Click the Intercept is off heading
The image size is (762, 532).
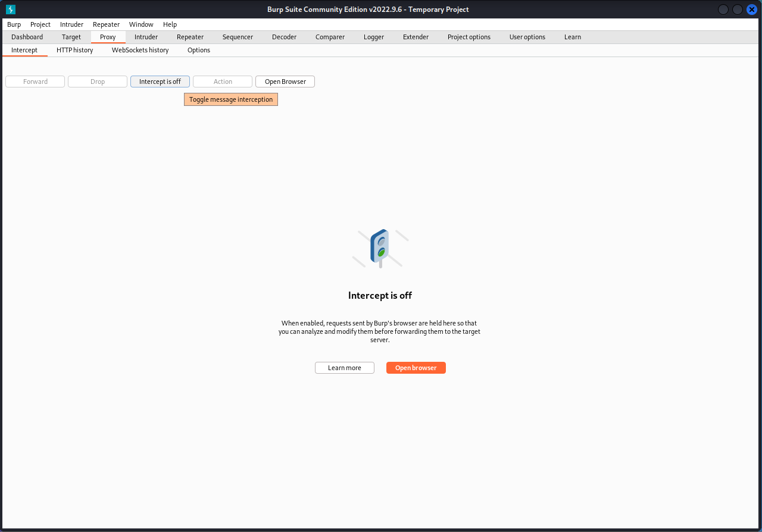380,295
